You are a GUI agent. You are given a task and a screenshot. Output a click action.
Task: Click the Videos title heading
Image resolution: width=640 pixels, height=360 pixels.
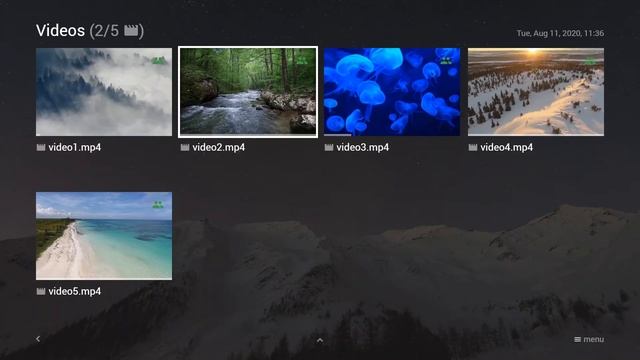(60, 31)
